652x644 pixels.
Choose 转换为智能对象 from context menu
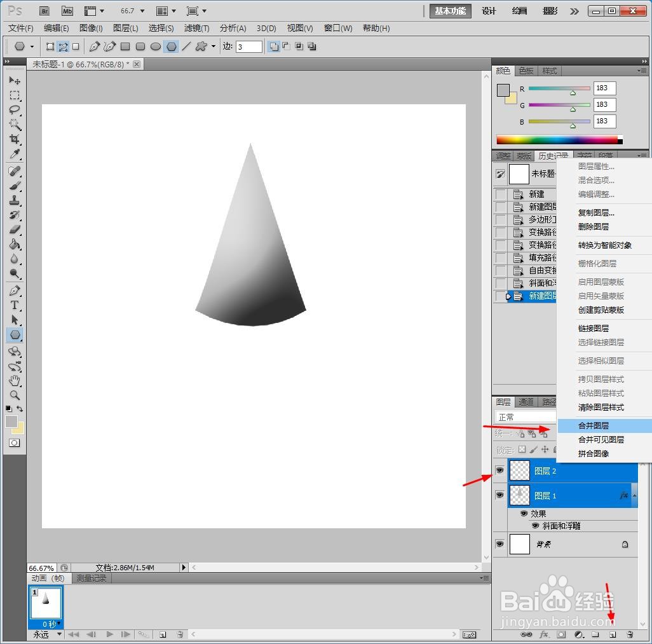[604, 245]
